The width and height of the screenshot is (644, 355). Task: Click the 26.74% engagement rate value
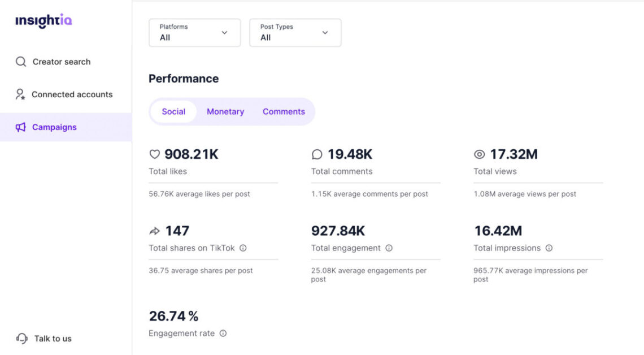174,316
